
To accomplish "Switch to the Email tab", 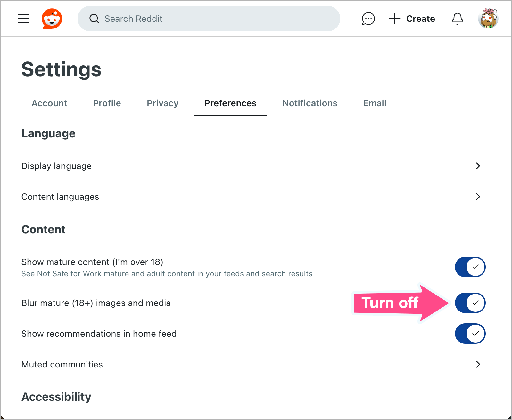I will tap(375, 103).
